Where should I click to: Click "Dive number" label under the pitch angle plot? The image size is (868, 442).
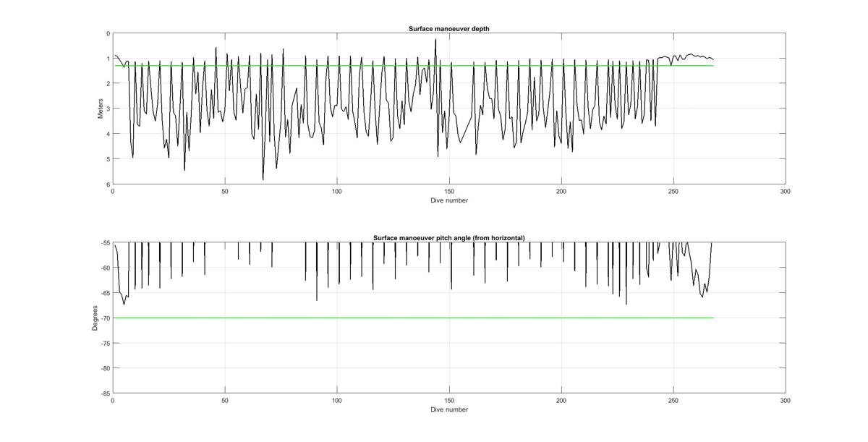449,409
